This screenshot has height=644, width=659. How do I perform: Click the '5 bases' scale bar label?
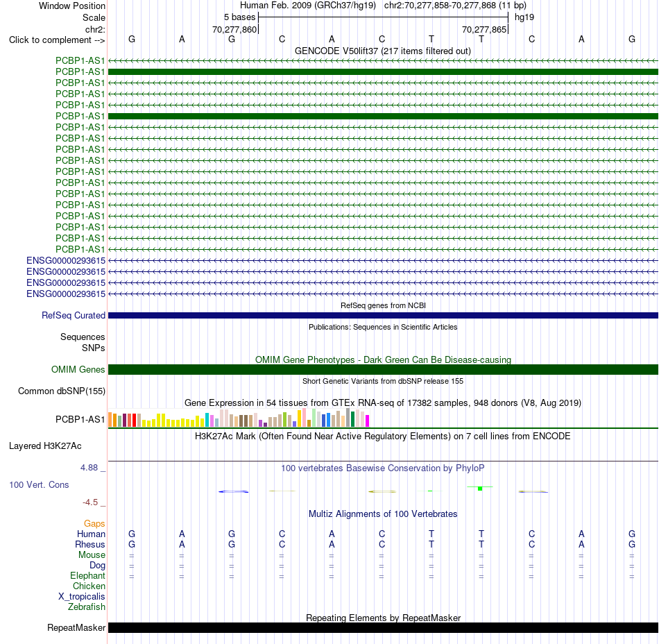pyautogui.click(x=239, y=17)
